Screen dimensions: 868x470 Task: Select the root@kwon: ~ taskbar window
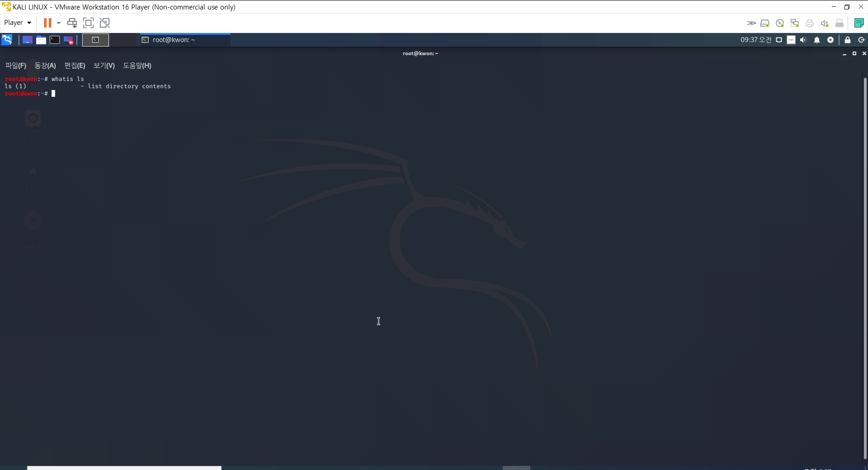pos(185,40)
